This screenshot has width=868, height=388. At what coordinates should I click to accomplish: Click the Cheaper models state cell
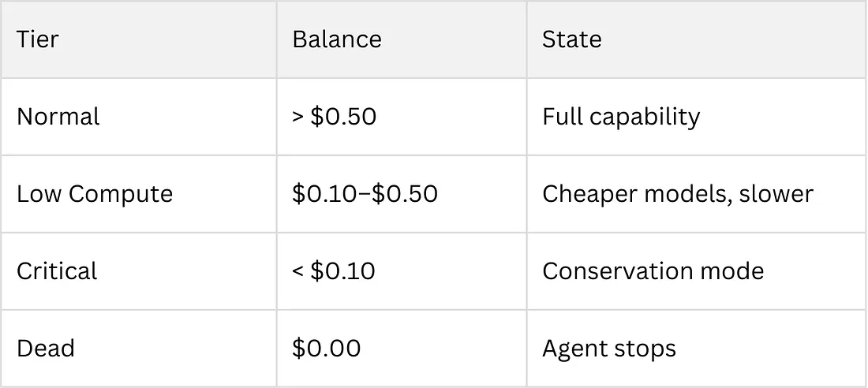coord(677,194)
